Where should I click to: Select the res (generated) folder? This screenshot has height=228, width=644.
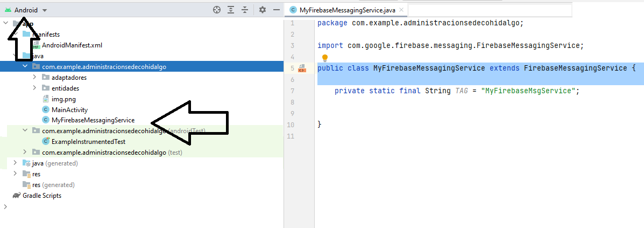[53, 185]
